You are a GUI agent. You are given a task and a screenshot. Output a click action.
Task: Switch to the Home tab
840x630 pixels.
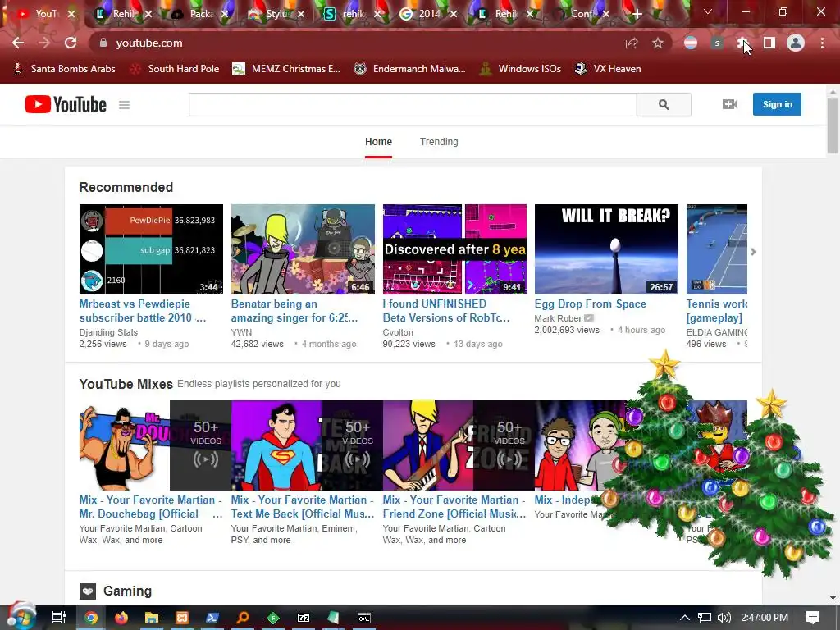pos(378,142)
